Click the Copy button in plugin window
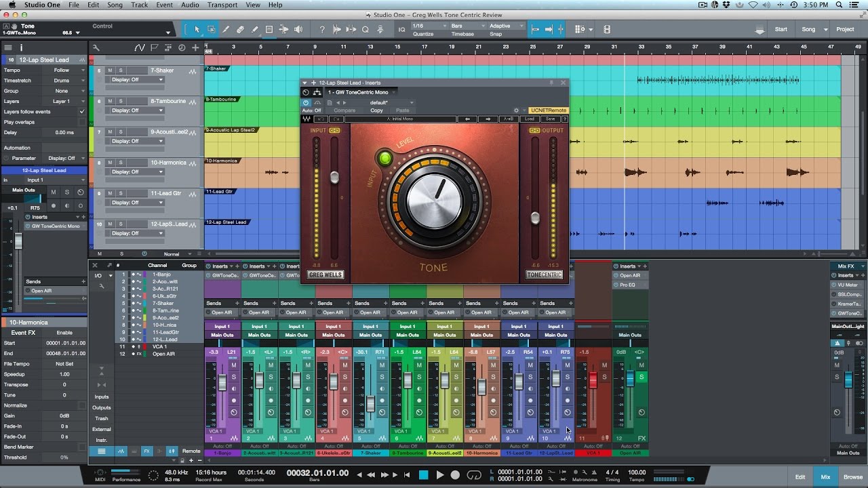The image size is (868, 488). [376, 110]
